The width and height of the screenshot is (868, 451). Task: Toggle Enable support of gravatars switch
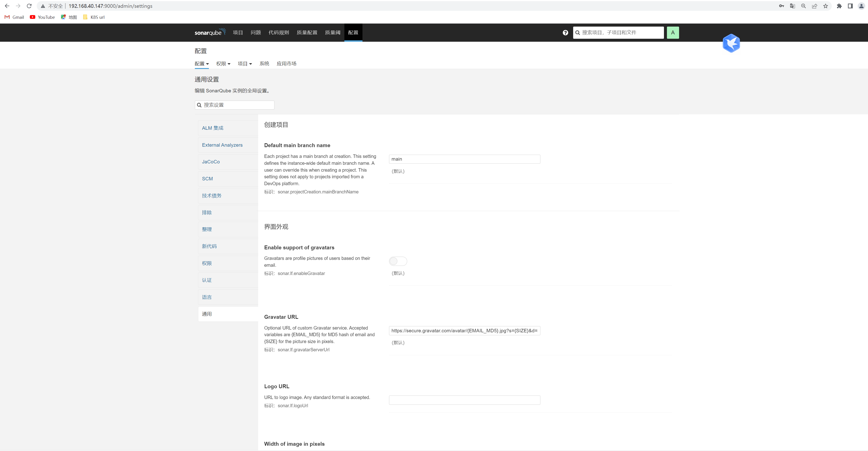[398, 261]
